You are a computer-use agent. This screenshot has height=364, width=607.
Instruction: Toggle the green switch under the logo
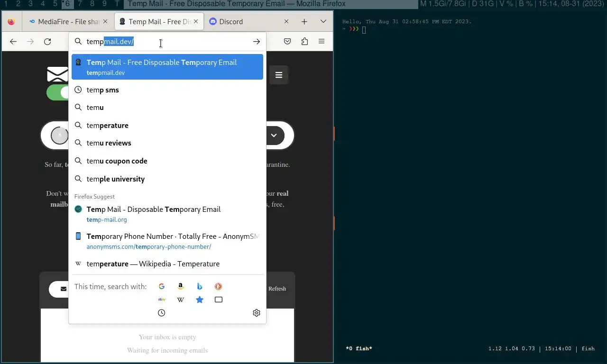coord(57,93)
